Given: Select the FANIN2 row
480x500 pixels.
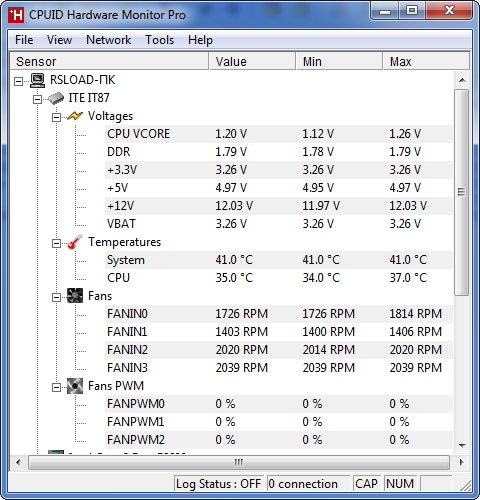Looking at the screenshot, I should 279,350.
